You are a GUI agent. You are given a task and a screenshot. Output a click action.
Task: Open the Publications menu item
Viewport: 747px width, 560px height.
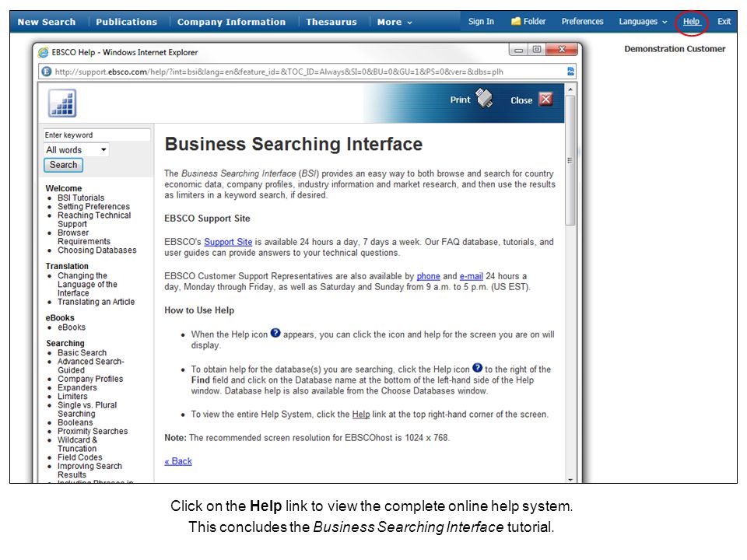(x=126, y=22)
